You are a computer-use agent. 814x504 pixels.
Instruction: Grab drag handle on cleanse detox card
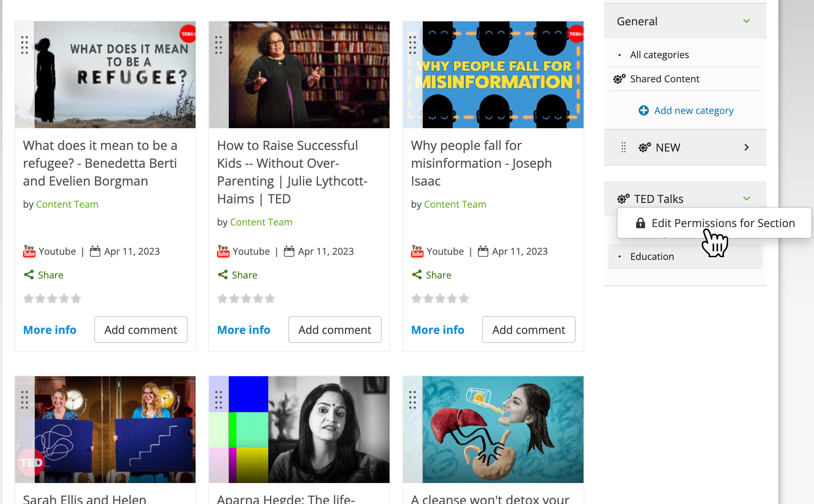coord(413,400)
